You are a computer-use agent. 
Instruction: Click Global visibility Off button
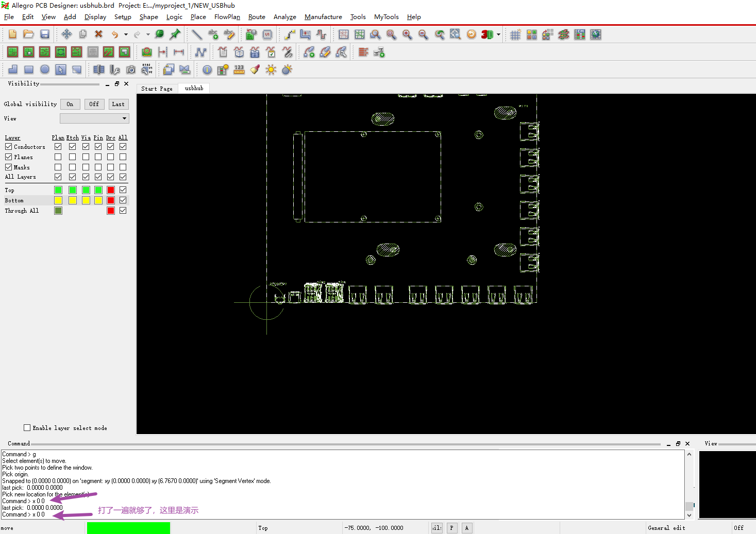[94, 104]
